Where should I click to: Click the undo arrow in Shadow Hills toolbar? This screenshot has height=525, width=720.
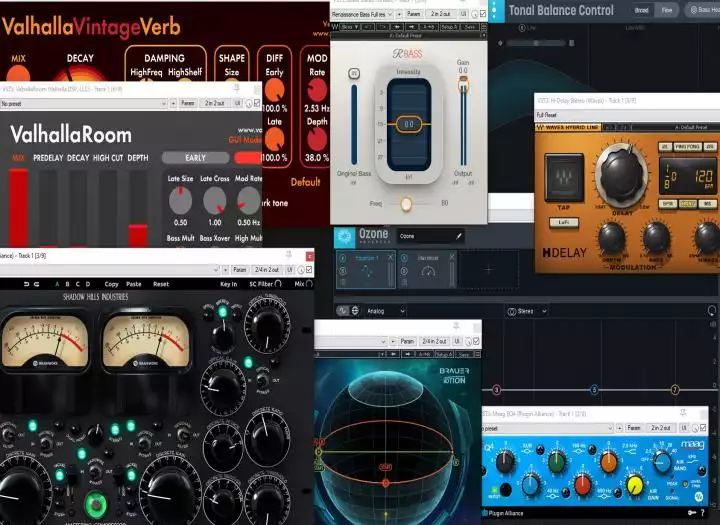click(26, 284)
